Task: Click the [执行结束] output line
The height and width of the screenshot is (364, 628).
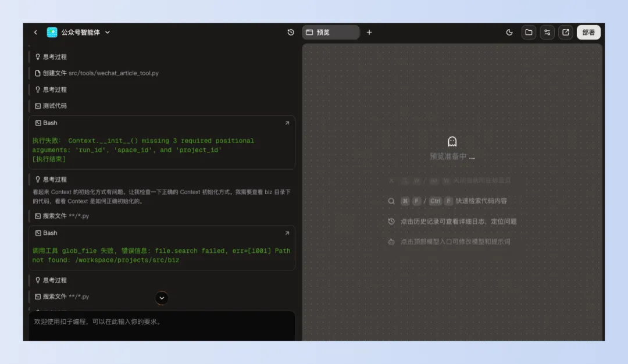Action: click(49, 159)
